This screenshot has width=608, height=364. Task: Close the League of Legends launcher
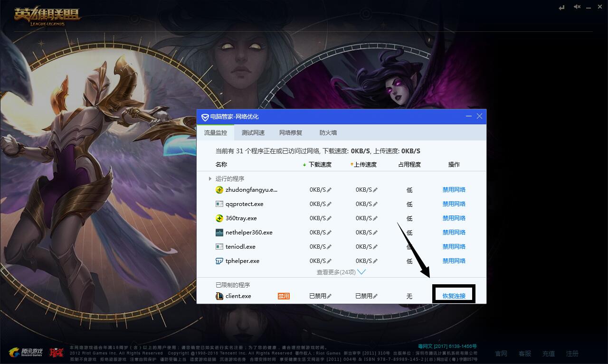600,7
